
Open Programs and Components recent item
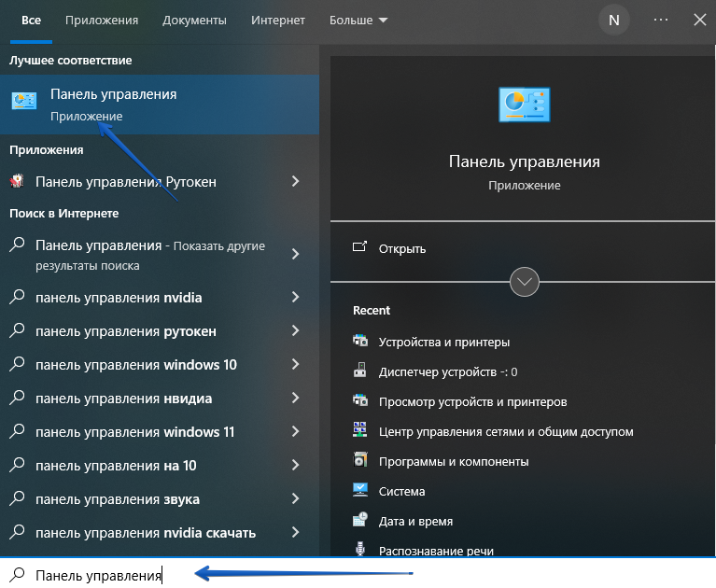click(453, 461)
